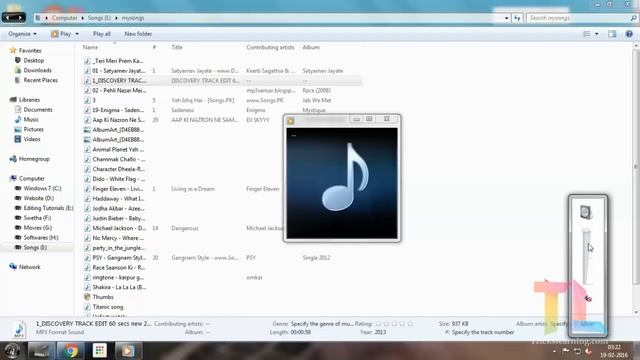Image resolution: width=640 pixels, height=360 pixels.
Task: Toggle mute in the volume popup
Action: pos(587,299)
